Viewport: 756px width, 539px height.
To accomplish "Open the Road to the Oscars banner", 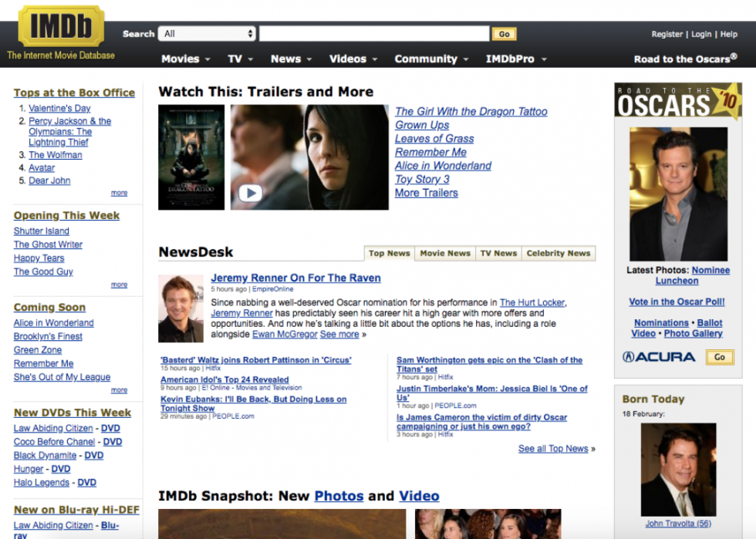I will [678, 99].
